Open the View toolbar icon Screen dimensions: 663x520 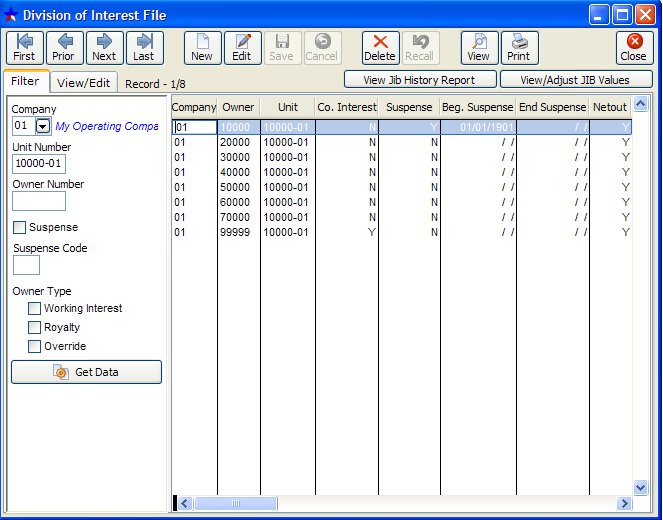(x=479, y=47)
